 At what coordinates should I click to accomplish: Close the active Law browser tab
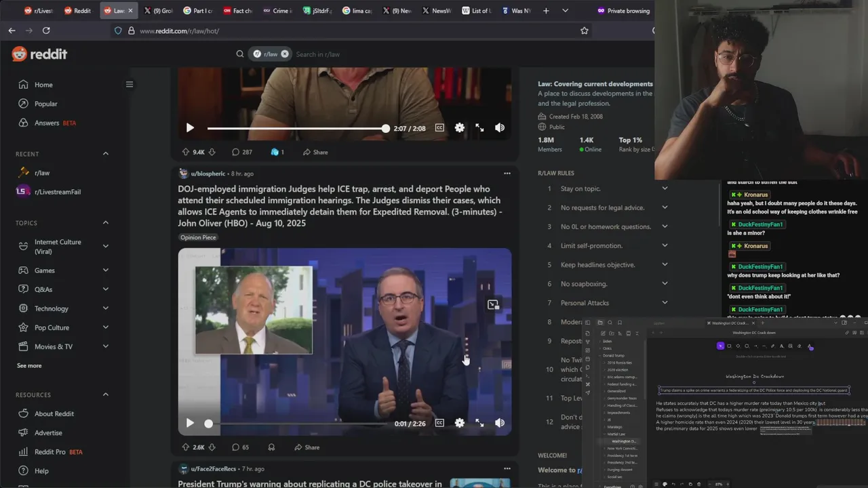[x=131, y=11]
